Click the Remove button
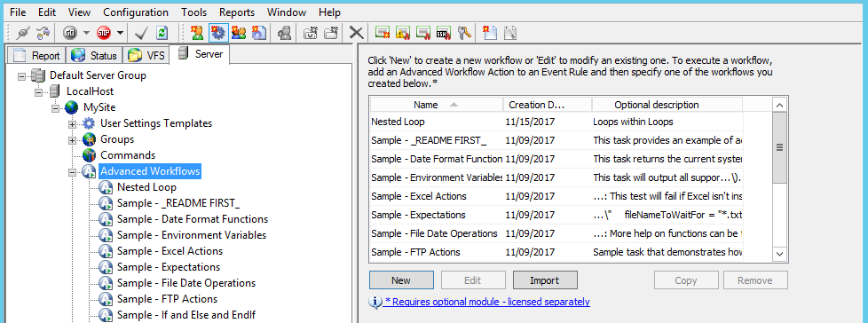 pyautogui.click(x=755, y=280)
